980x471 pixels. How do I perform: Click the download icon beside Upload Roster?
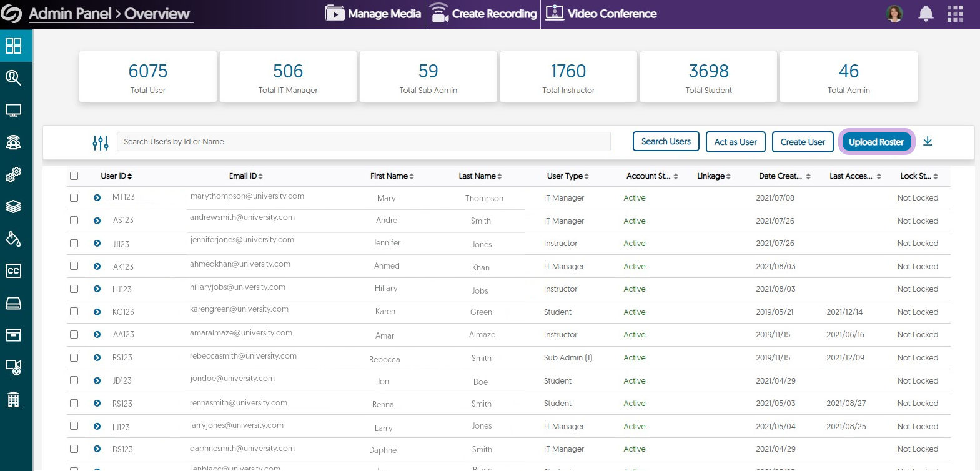(x=928, y=141)
